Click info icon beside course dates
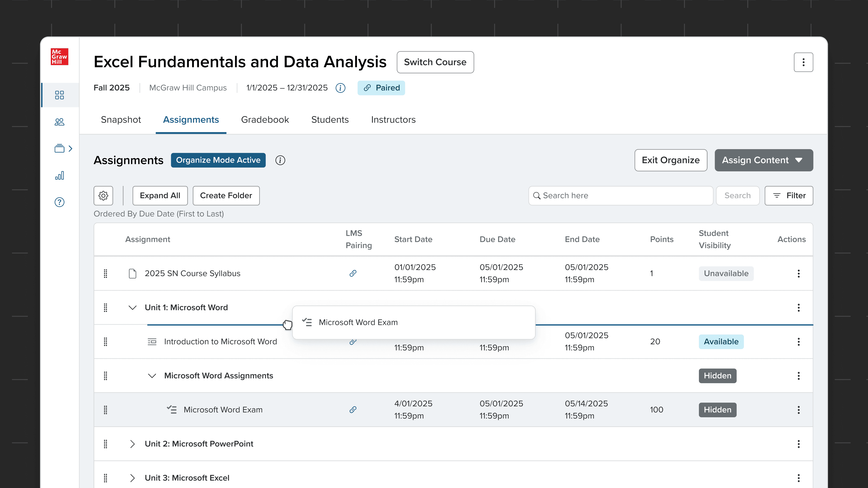The height and width of the screenshot is (488, 868). pos(340,88)
